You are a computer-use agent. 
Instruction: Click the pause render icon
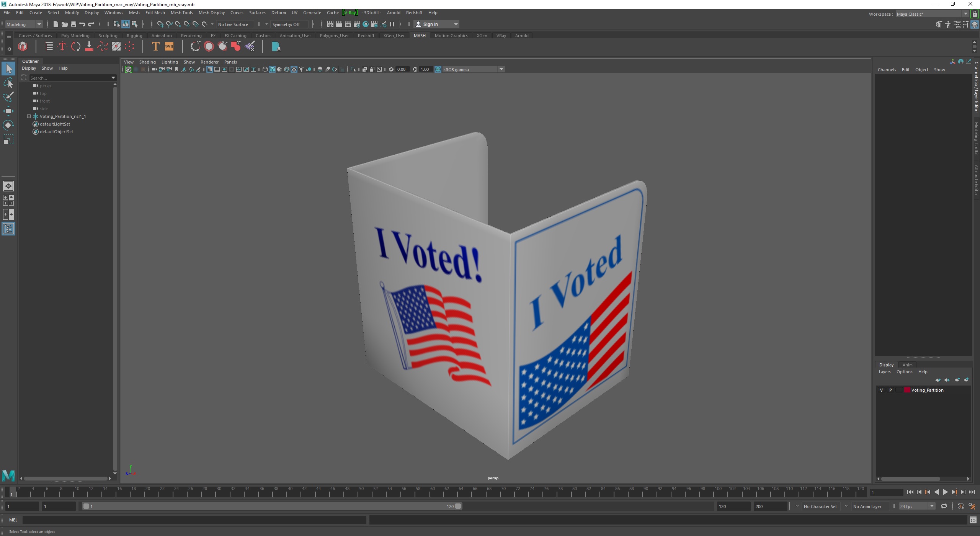[x=392, y=25]
